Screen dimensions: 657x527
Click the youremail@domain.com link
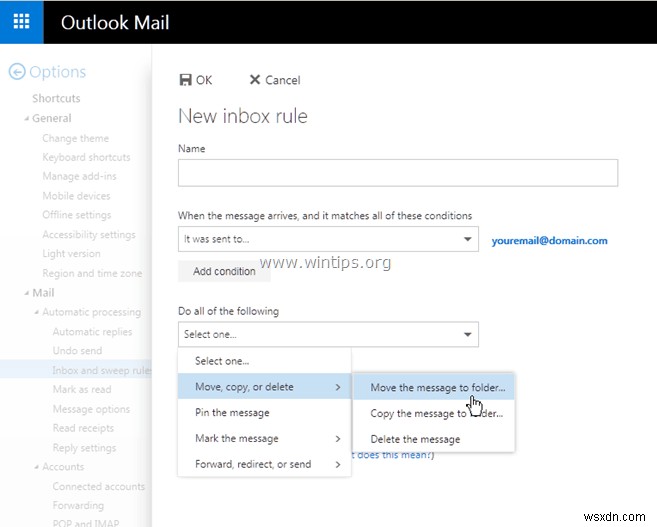tap(549, 241)
